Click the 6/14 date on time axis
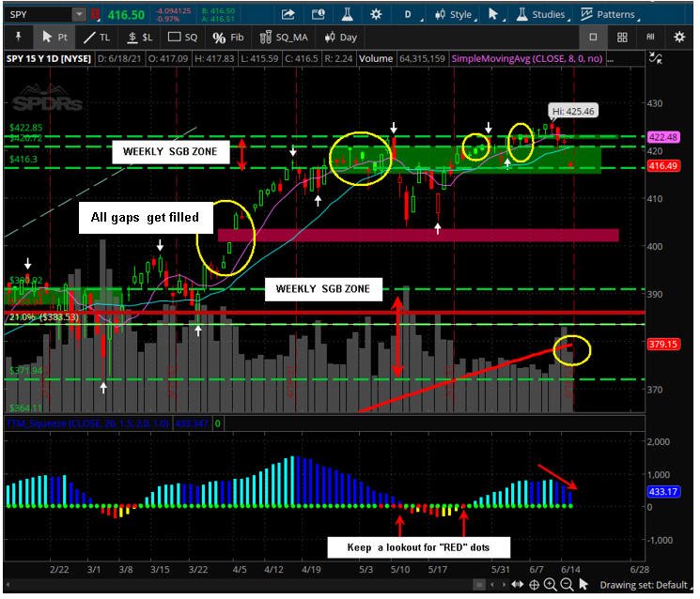Viewport: 700px width, 599px height. pos(570,570)
